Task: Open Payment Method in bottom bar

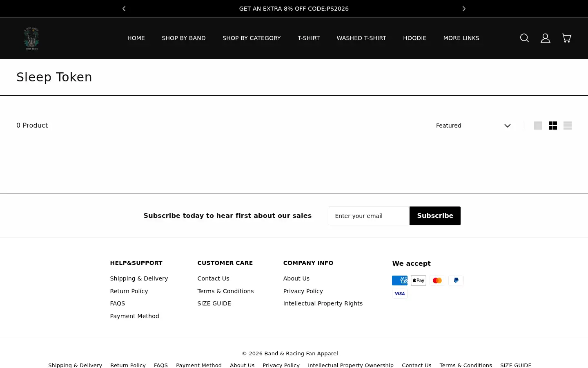Action: tap(199, 365)
